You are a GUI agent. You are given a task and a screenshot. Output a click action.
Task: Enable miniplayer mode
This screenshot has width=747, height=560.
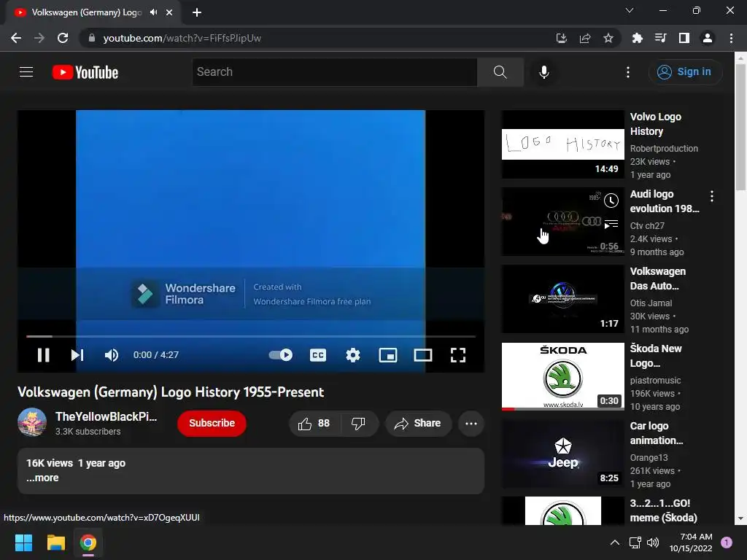(388, 355)
